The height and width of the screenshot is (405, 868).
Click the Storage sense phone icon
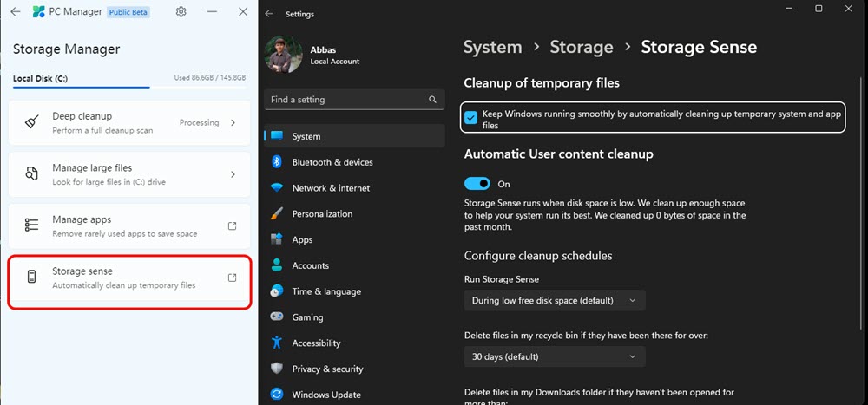[x=31, y=278]
